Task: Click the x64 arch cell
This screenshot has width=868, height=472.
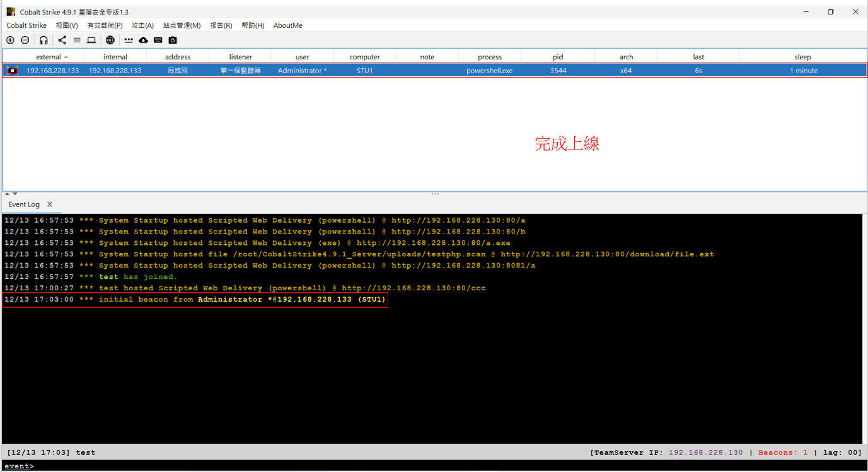Action: pos(626,71)
